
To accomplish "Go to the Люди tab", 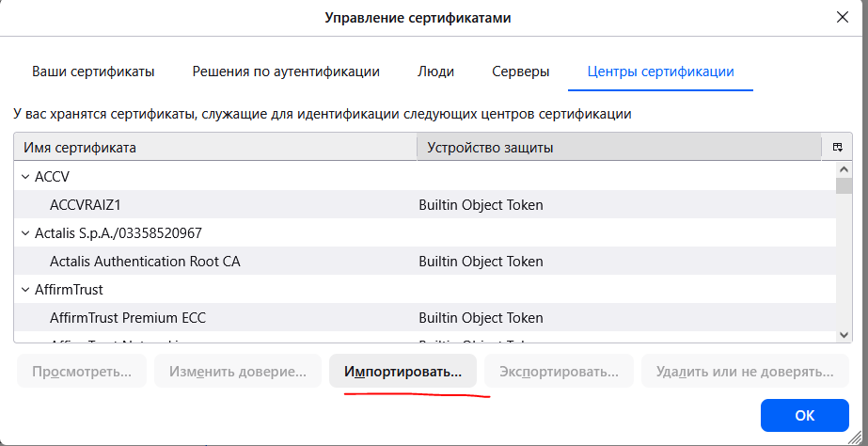I will click(x=435, y=72).
